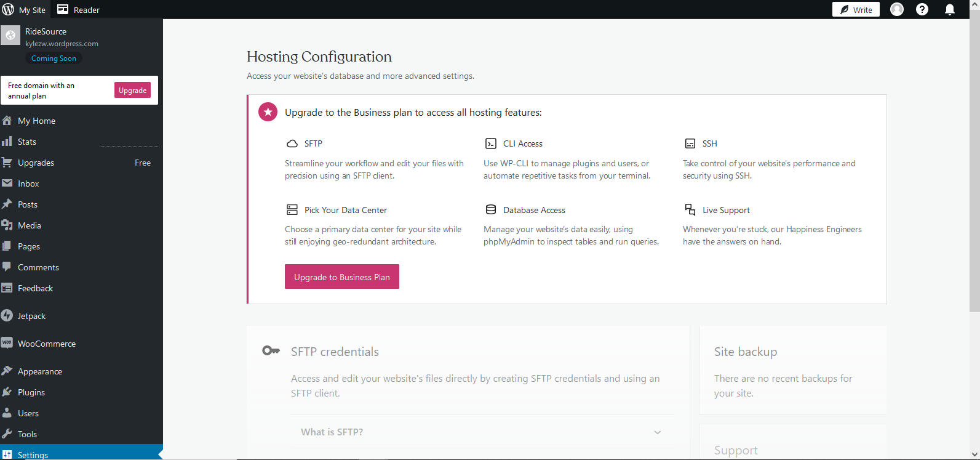Click the Media icon in sidebar

[7, 225]
